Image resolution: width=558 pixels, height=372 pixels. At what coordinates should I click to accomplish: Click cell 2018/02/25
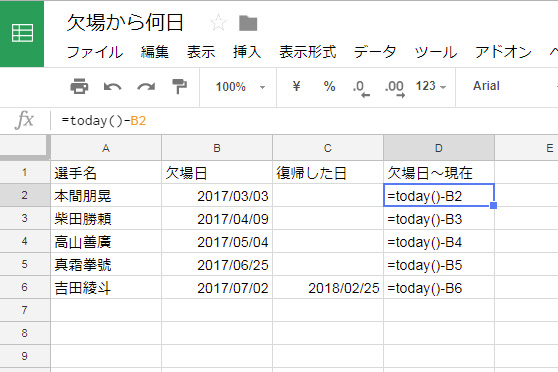click(328, 287)
